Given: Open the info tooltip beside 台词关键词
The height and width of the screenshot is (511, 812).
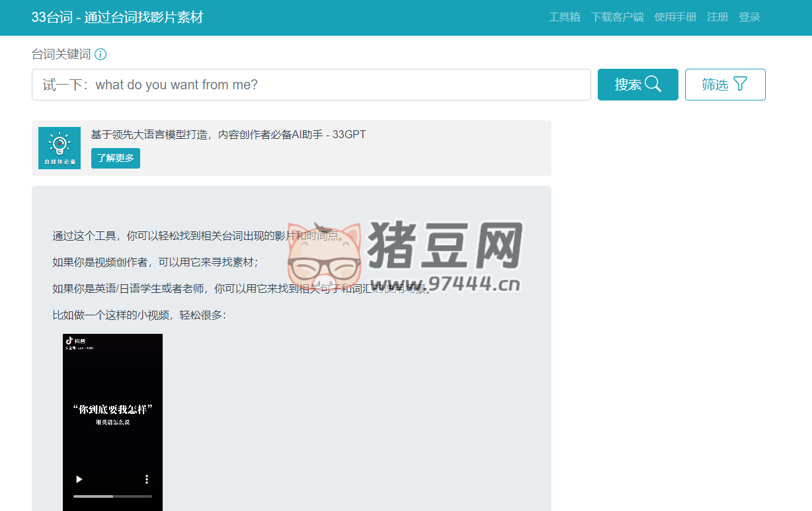Looking at the screenshot, I should pyautogui.click(x=101, y=54).
